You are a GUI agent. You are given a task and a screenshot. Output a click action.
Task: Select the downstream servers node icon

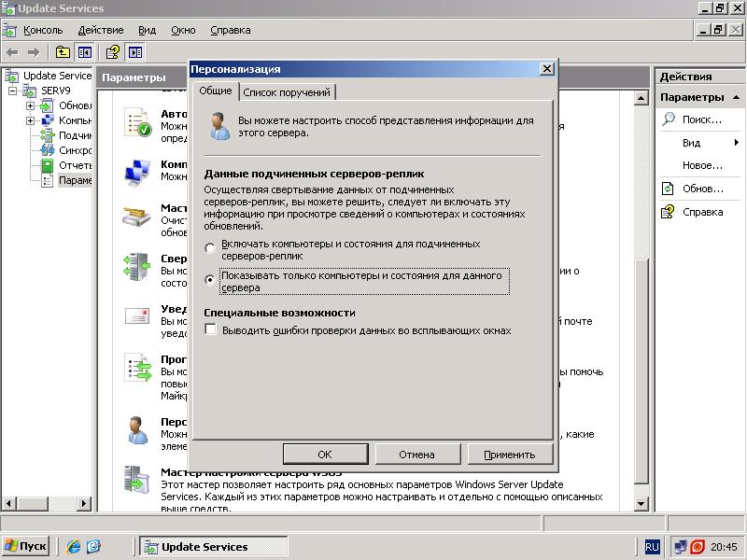(48, 135)
